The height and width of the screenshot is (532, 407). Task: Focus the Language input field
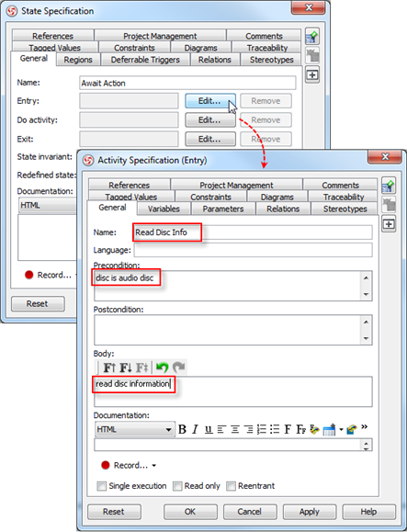point(253,250)
